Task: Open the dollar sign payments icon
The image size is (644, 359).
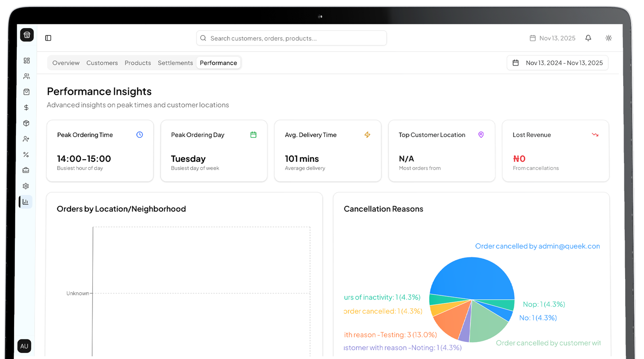Action: [x=27, y=108]
